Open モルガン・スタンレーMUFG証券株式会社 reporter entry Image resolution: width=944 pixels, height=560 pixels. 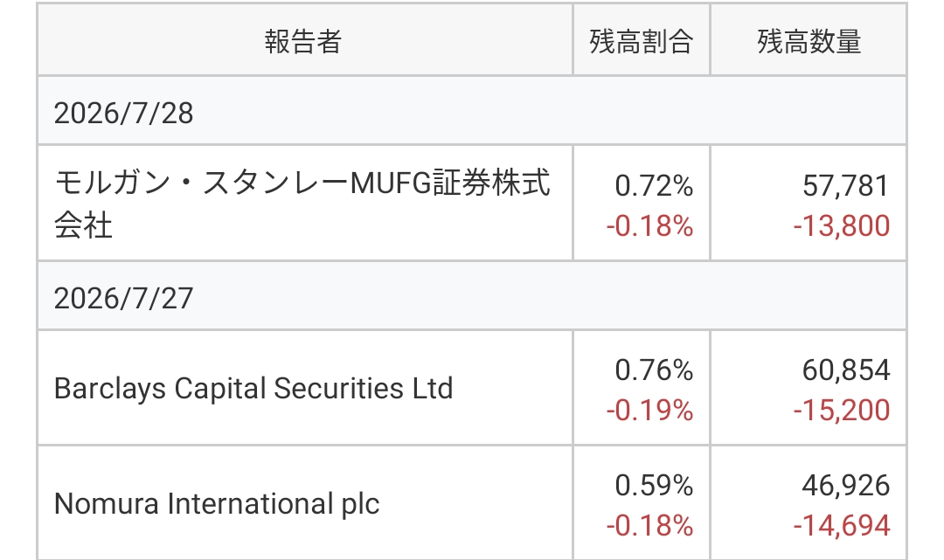[x=302, y=204]
